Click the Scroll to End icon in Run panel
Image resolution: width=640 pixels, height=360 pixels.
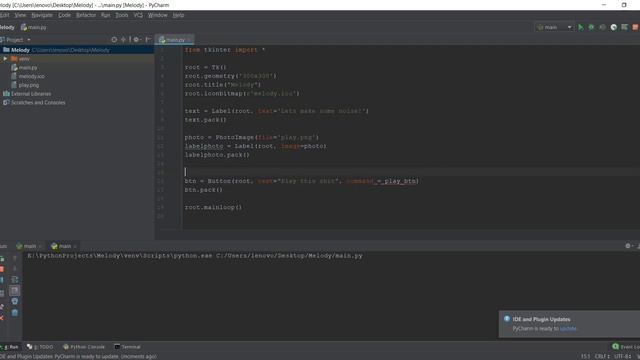pos(15,291)
